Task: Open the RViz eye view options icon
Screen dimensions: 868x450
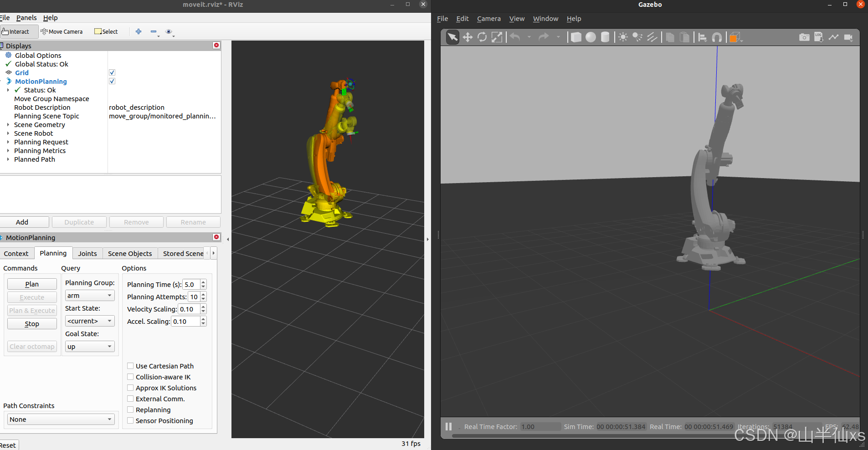Action: click(x=169, y=31)
